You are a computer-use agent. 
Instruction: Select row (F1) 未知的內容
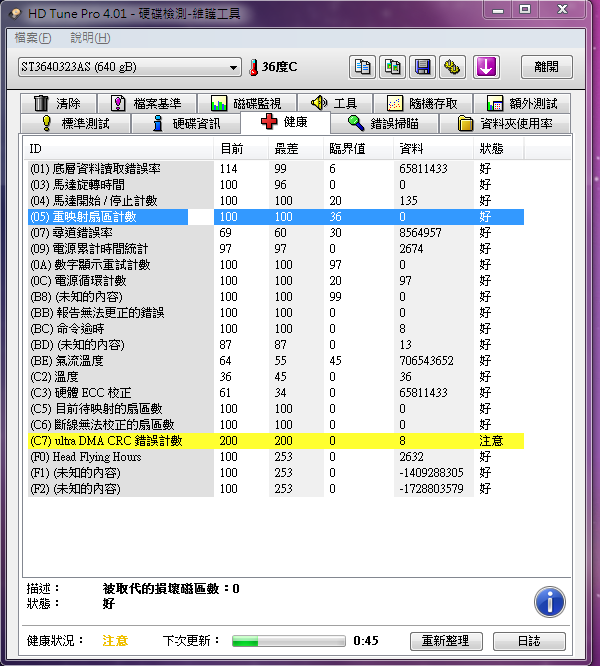[x=276, y=473]
